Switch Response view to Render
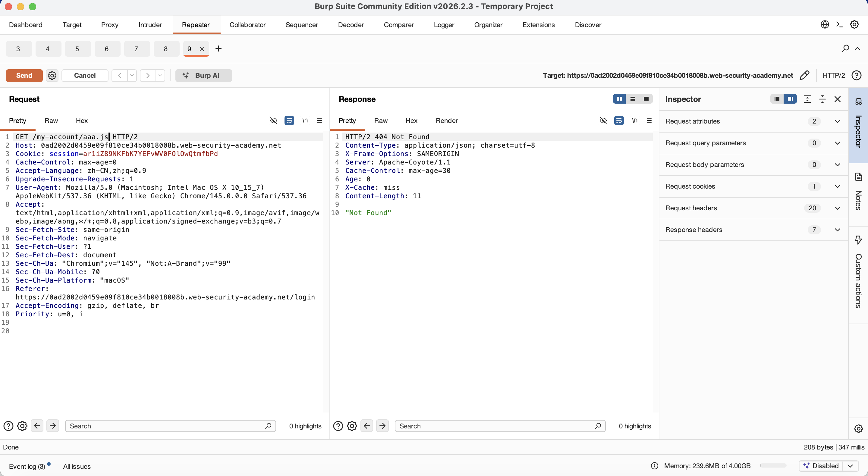868x476 pixels. click(x=447, y=121)
